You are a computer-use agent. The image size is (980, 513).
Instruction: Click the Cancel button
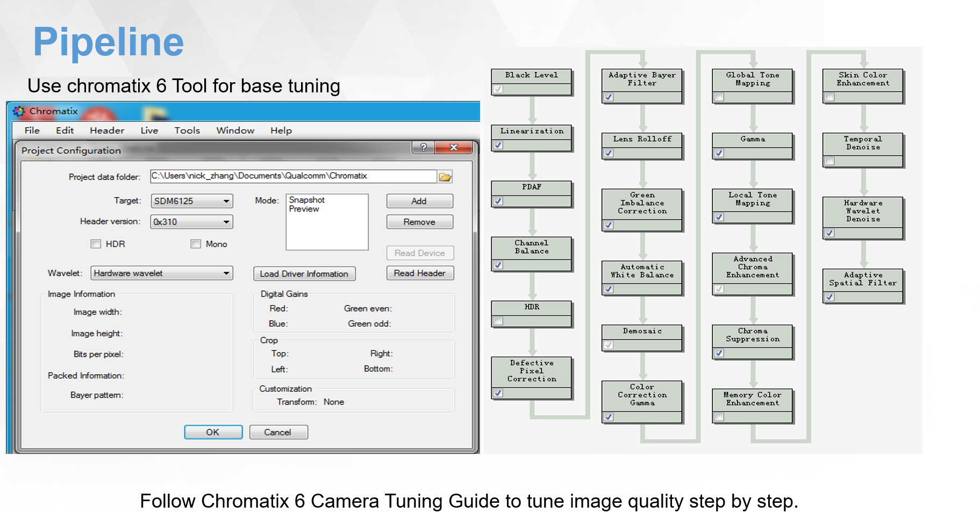point(278,432)
